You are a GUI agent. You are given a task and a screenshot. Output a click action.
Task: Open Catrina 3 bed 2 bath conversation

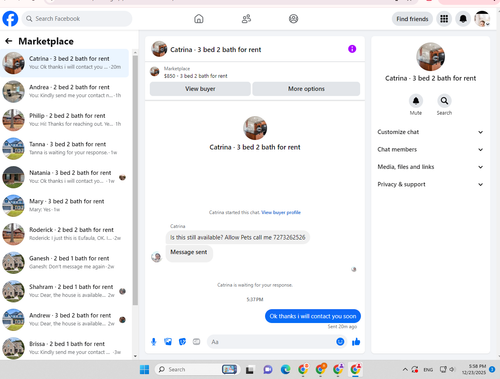65,63
